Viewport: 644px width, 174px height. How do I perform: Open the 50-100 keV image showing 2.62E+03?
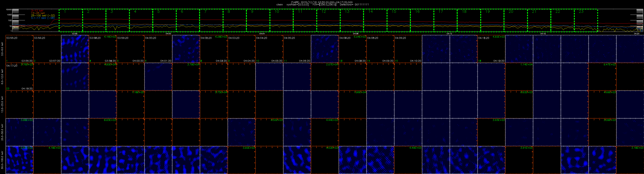[x=19, y=160]
